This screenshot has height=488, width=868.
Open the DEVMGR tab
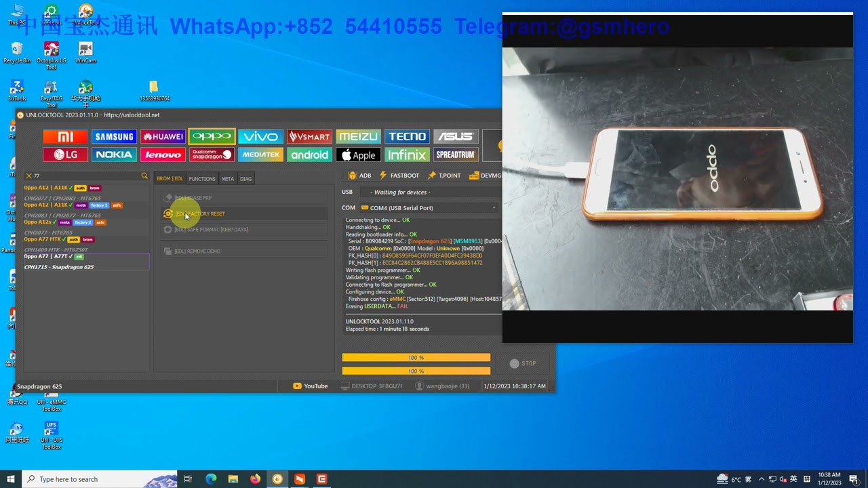pos(486,176)
